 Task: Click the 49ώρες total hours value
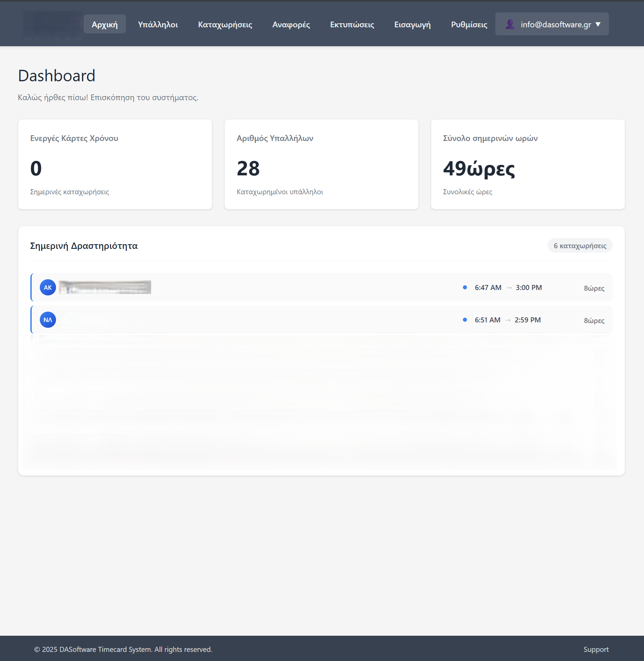click(x=479, y=169)
